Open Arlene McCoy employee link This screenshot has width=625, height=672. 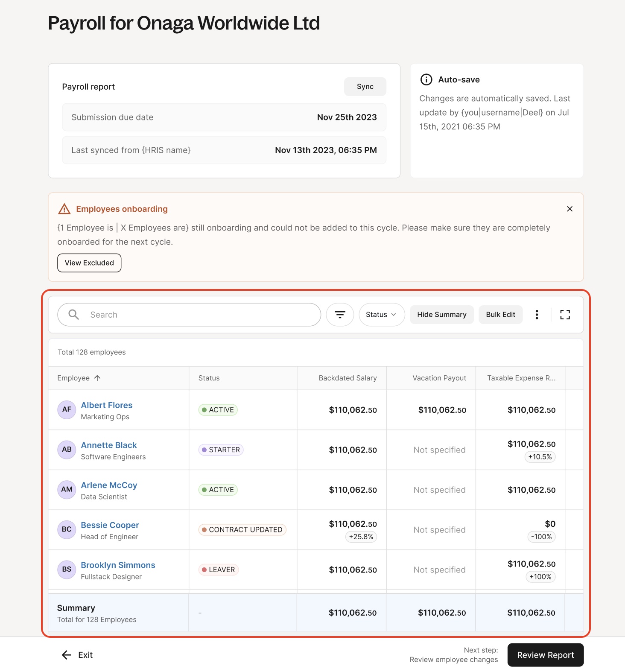click(x=109, y=485)
